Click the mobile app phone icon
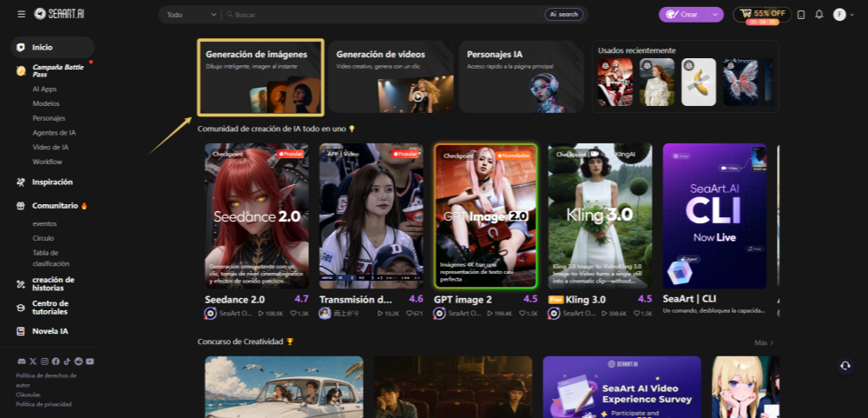This screenshot has height=418, width=868. [801, 15]
